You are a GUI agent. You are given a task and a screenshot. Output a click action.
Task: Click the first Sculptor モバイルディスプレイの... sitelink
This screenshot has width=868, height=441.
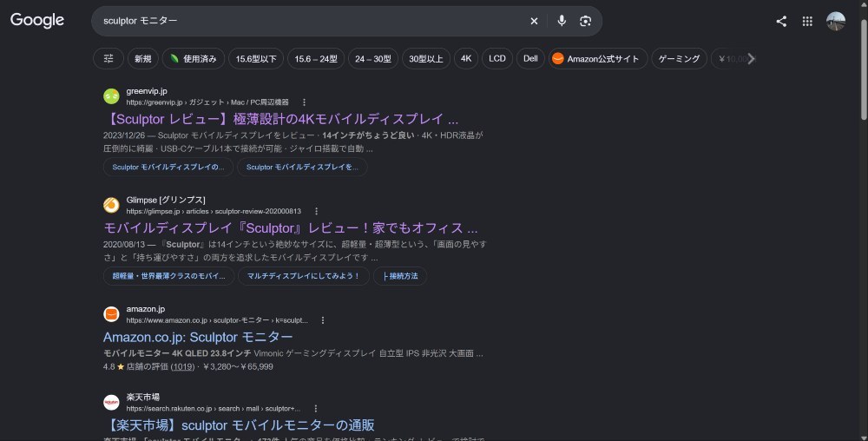click(x=168, y=167)
